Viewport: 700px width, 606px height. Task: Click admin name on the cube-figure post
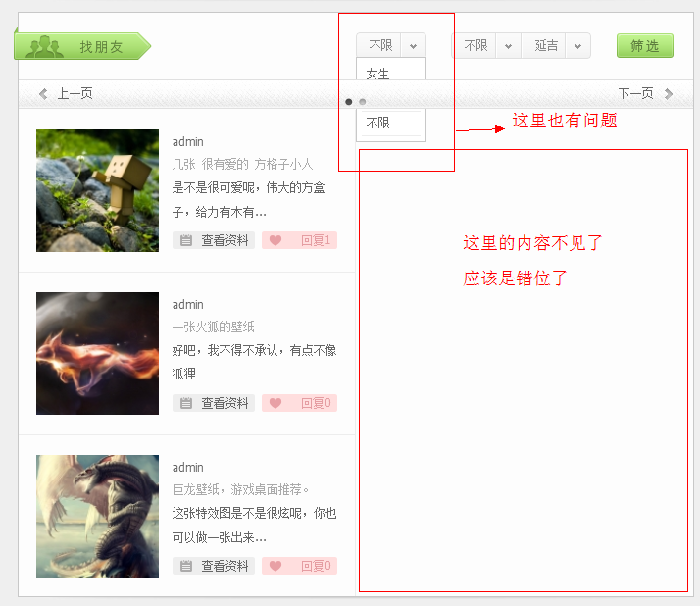tap(188, 142)
